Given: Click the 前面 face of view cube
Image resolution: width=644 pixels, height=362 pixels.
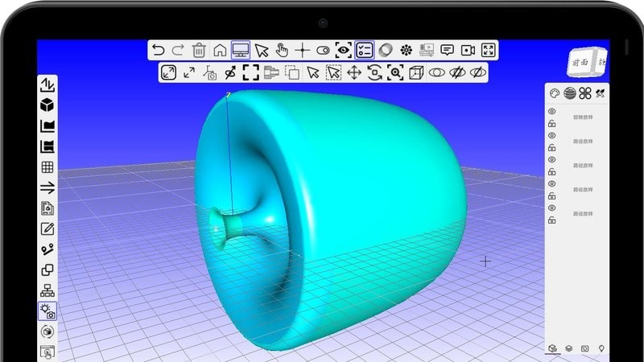Looking at the screenshot, I should click(x=580, y=63).
